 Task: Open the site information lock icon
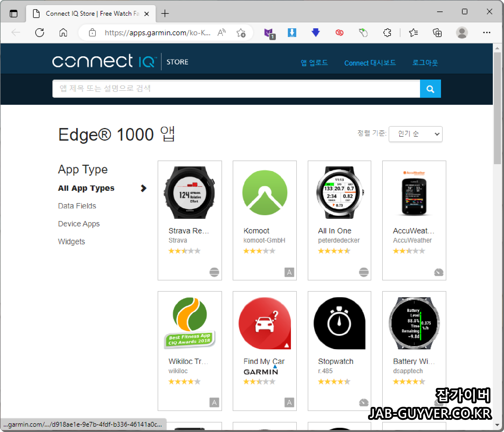[x=92, y=33]
